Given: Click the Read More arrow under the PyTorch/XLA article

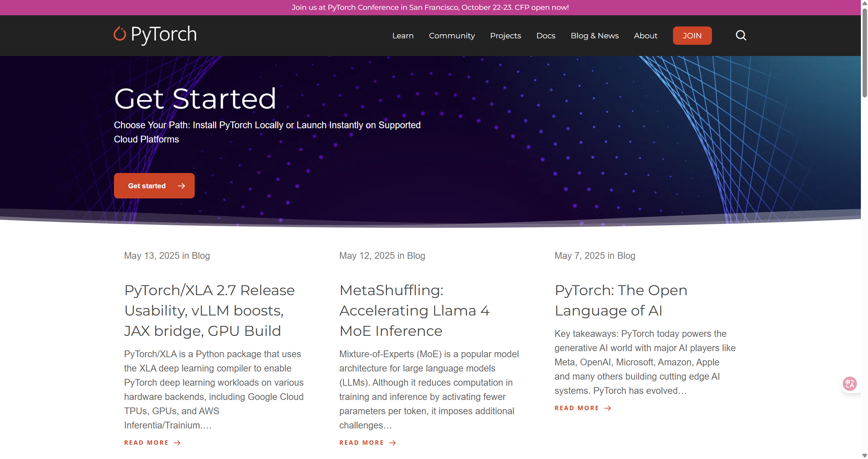Looking at the screenshot, I should click(177, 443).
